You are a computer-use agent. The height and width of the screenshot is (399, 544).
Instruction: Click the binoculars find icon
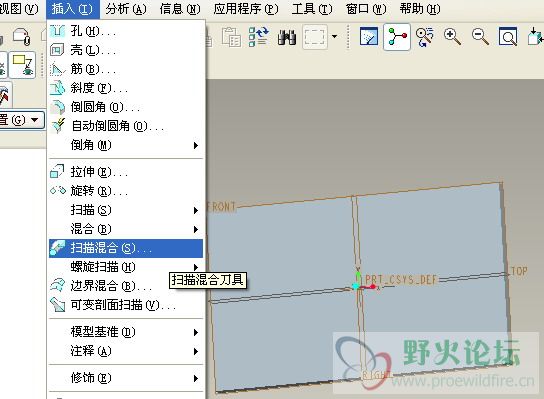tap(287, 37)
